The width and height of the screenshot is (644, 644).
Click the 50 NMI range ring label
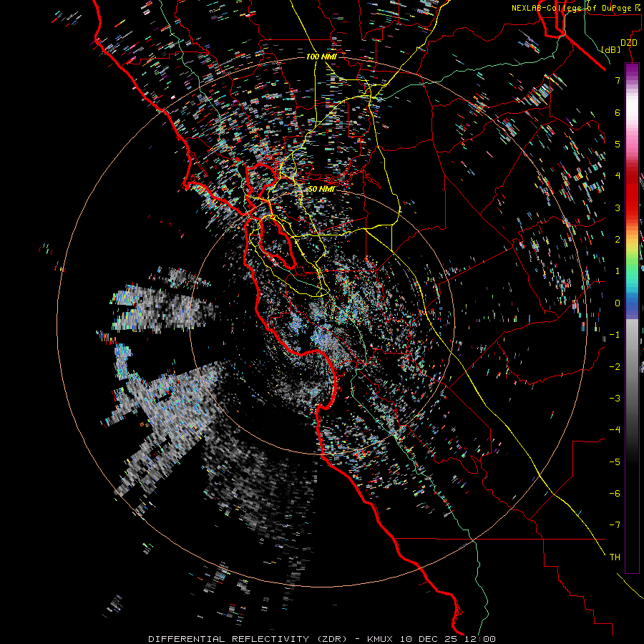321,189
